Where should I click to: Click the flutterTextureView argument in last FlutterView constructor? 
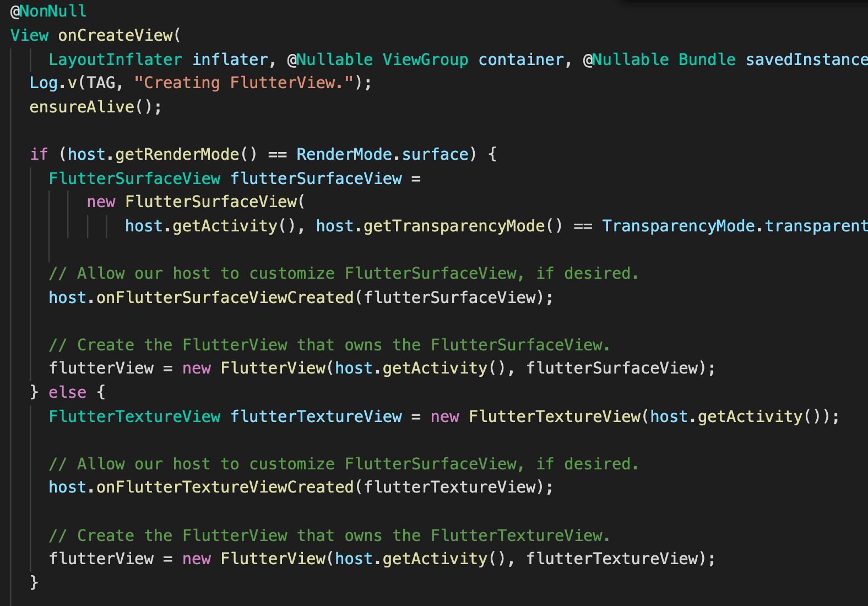[x=612, y=559]
